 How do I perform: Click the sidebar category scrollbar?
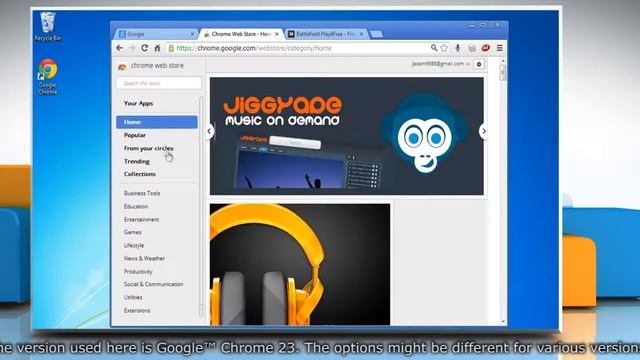(x=201, y=206)
